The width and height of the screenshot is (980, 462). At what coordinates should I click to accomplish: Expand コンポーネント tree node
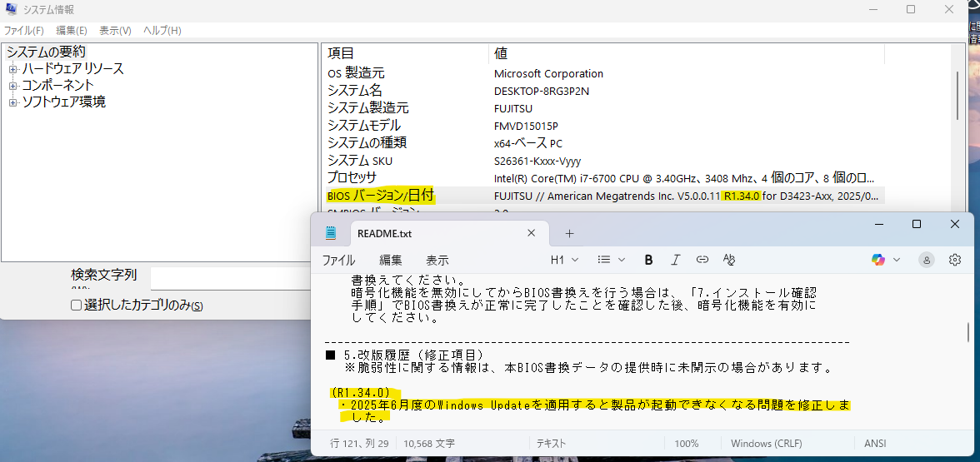[13, 86]
